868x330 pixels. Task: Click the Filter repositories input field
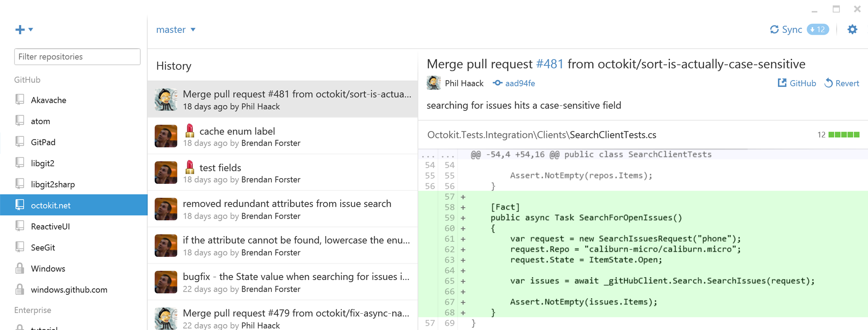77,57
